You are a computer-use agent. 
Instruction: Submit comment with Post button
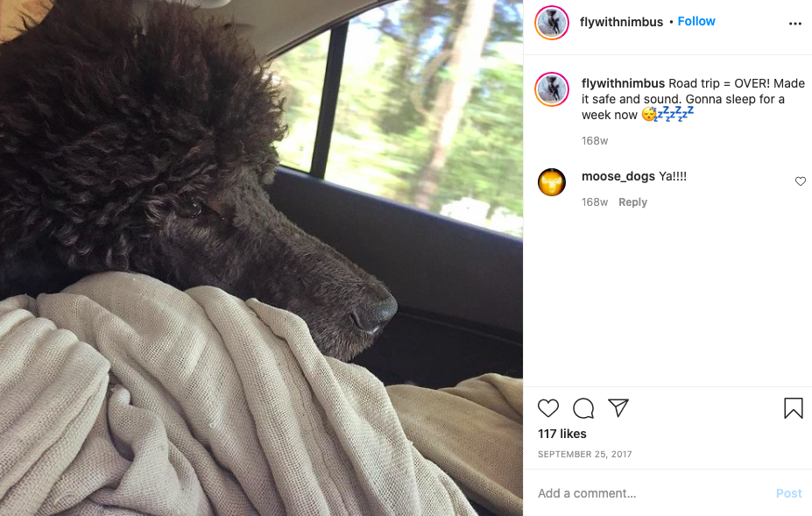[788, 493]
